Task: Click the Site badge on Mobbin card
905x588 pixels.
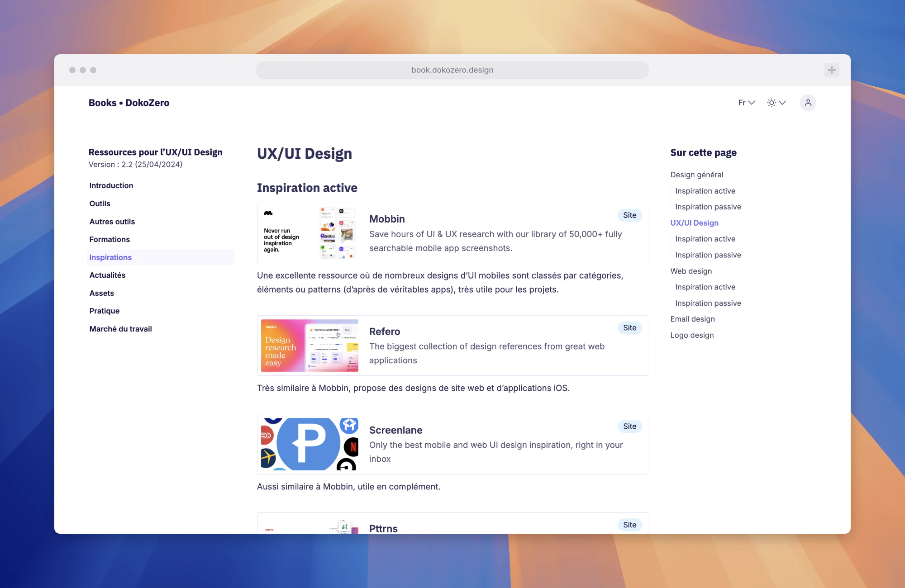Action: point(629,215)
